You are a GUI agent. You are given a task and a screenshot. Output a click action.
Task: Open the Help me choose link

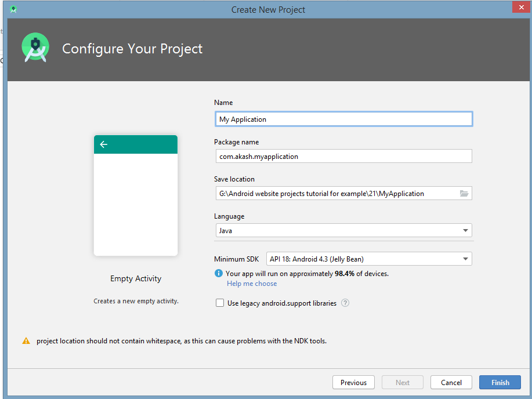coord(252,284)
